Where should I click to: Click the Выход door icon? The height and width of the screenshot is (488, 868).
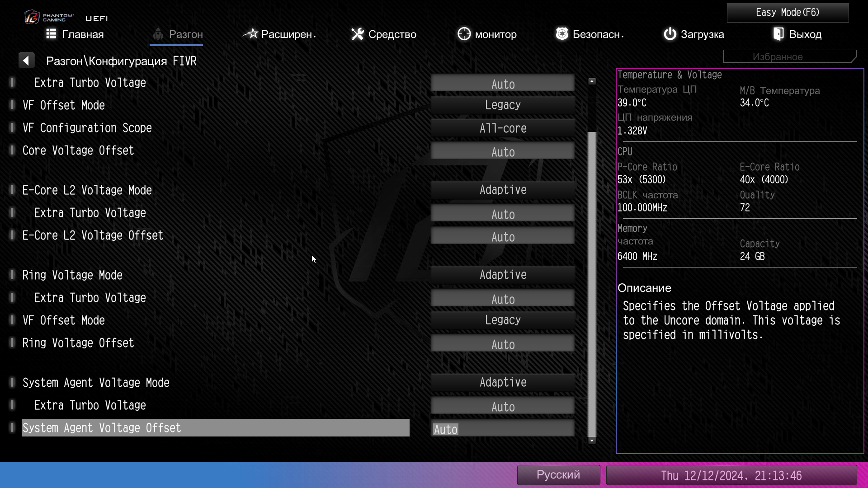778,34
